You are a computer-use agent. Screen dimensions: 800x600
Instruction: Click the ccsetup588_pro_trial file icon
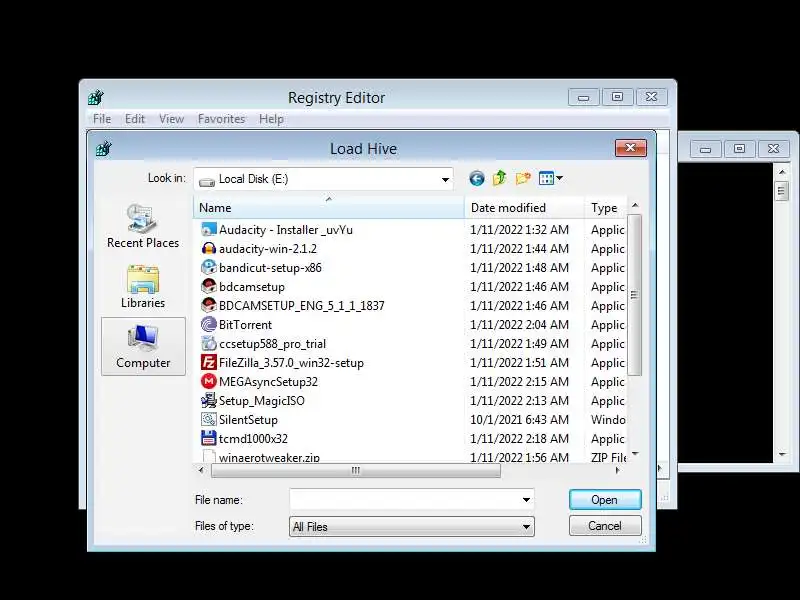click(209, 343)
